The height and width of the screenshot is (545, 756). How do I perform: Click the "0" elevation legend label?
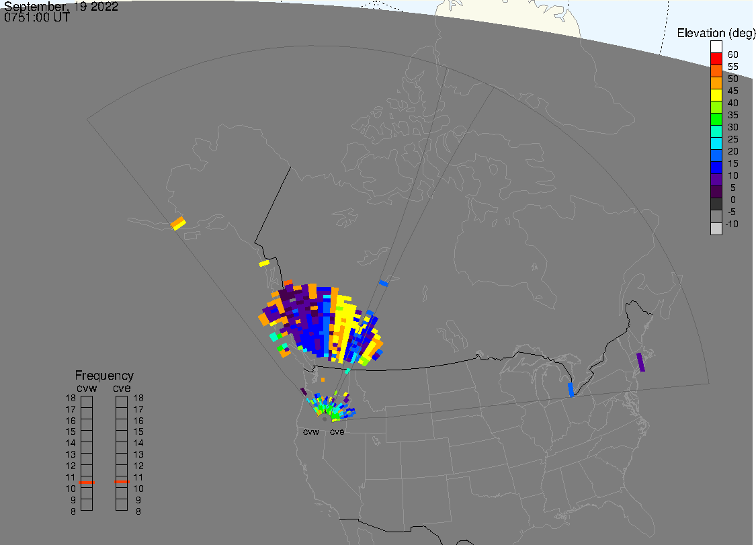click(x=733, y=200)
